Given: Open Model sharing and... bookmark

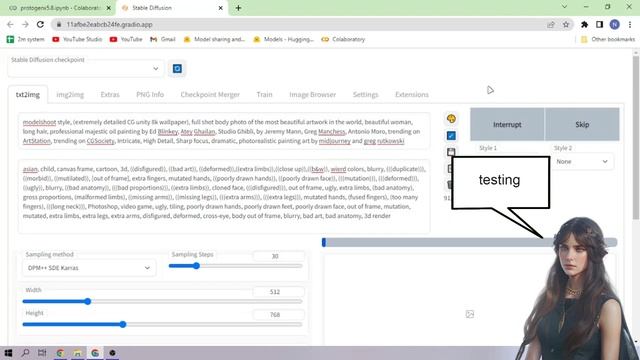Looking at the screenshot, I should 214,39.
